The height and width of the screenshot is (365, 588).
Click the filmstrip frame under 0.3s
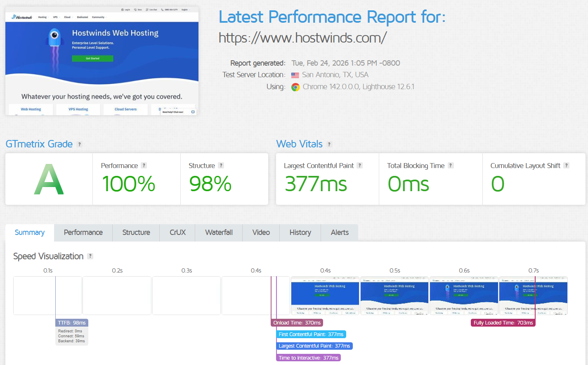pyautogui.click(x=187, y=296)
